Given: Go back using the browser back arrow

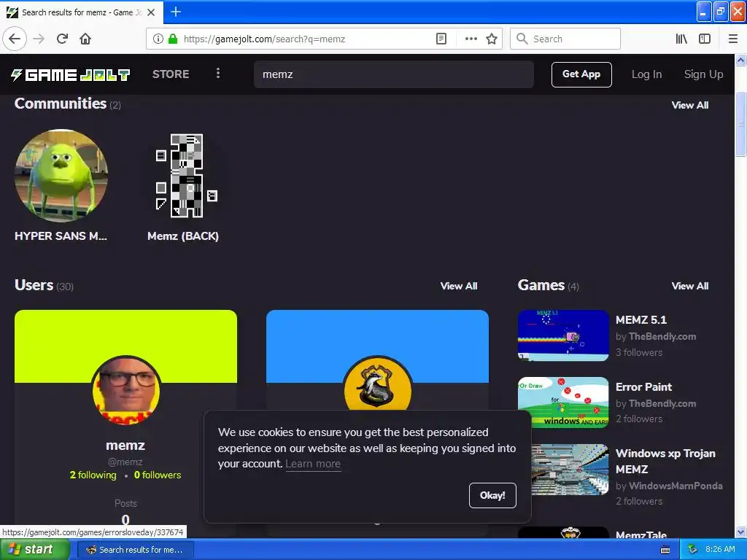Looking at the screenshot, I should (x=15, y=39).
